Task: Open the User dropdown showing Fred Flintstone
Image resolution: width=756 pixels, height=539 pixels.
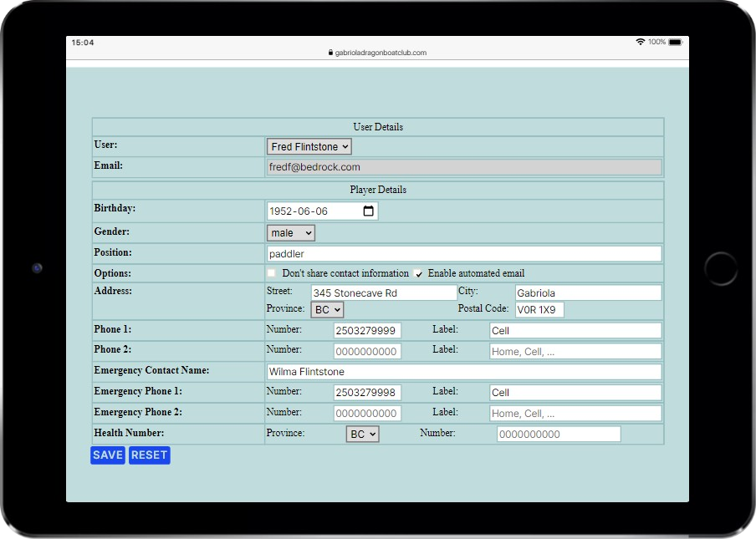Action: pos(309,146)
